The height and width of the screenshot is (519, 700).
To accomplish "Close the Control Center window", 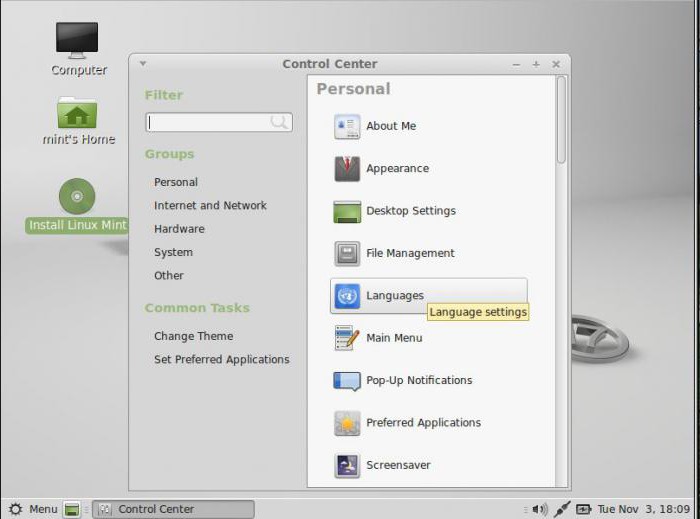I will [x=556, y=65].
